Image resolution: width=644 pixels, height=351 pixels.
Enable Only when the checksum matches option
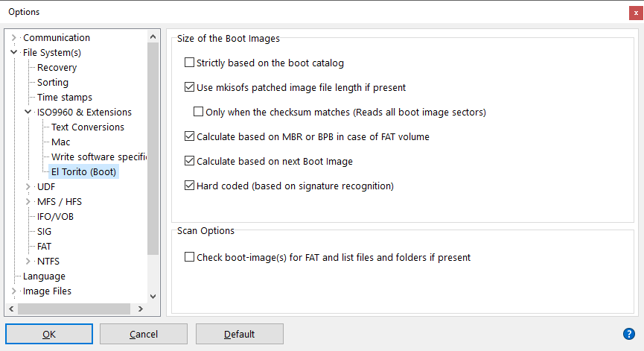point(198,112)
